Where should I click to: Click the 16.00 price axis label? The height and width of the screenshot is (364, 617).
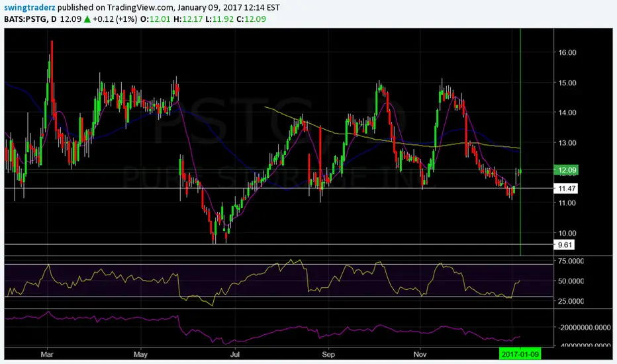567,52
